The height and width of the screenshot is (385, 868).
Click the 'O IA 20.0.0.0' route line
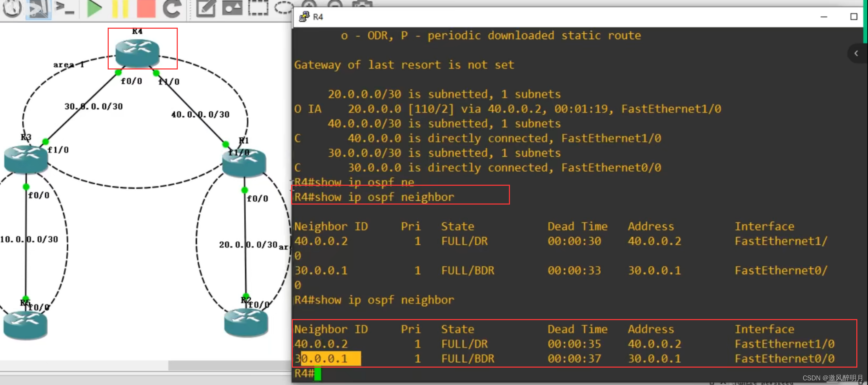tap(507, 109)
